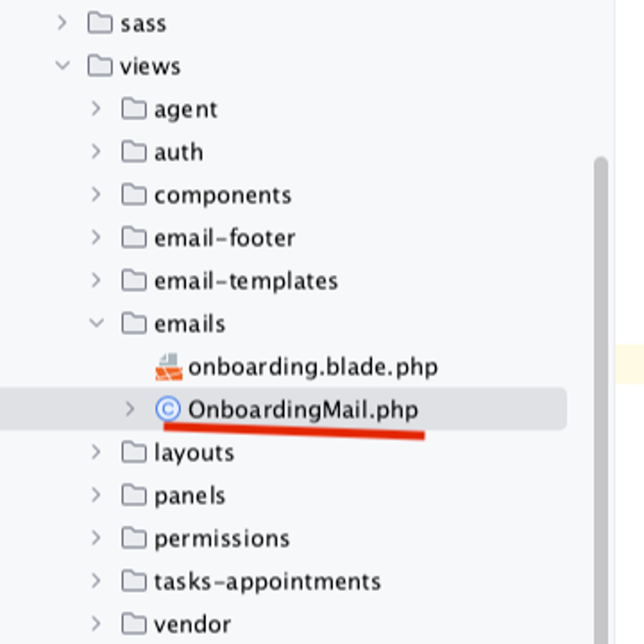
Task: Click the email-templates folder icon
Action: [134, 280]
